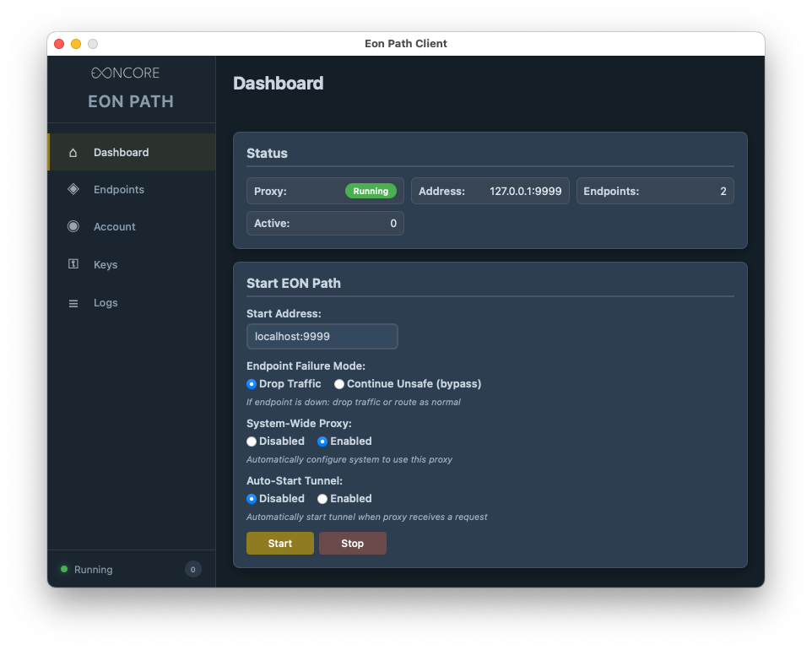Select Continue Unsafe (bypass) option
The width and height of the screenshot is (812, 650).
click(x=339, y=384)
